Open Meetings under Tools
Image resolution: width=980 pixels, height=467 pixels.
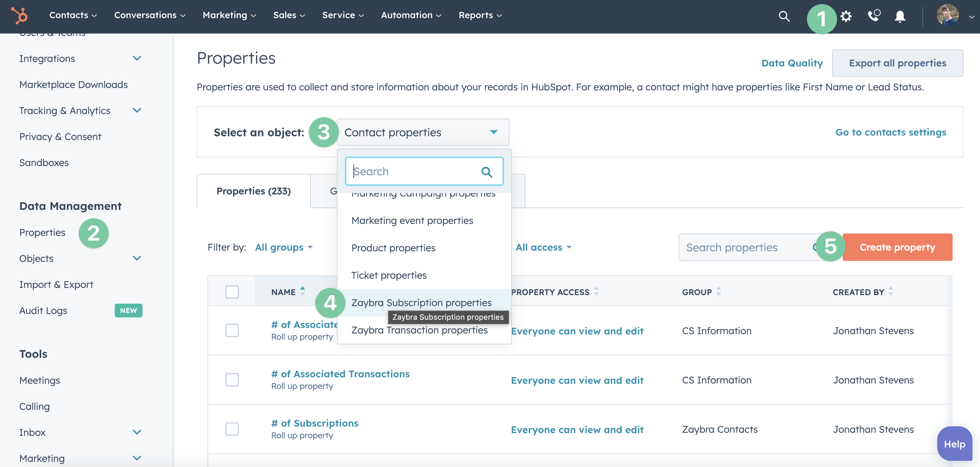click(x=40, y=380)
